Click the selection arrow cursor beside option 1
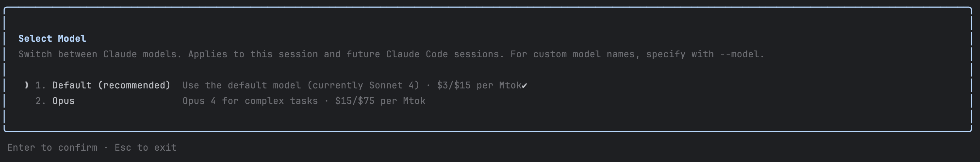Viewport: 980px width, 162px height. pyautogui.click(x=26, y=85)
